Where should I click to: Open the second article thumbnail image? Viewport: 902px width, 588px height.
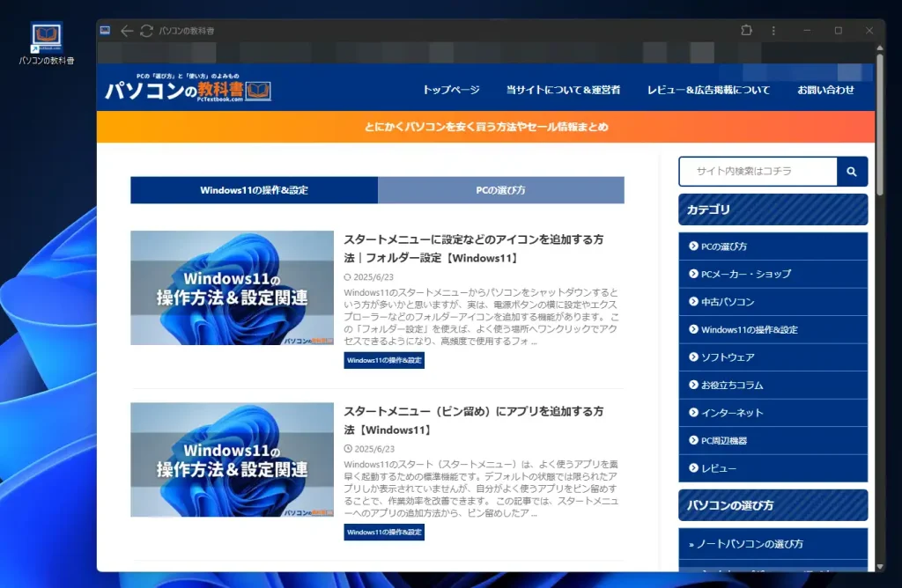point(232,459)
